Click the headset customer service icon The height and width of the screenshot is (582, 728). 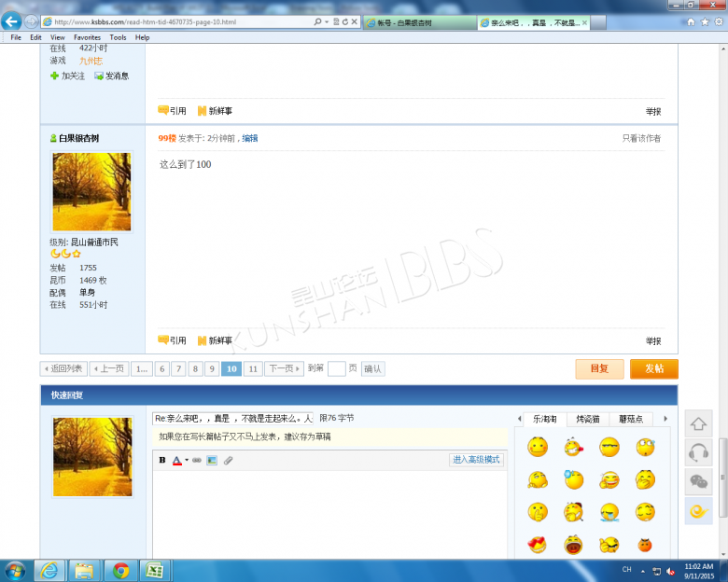coord(698,453)
